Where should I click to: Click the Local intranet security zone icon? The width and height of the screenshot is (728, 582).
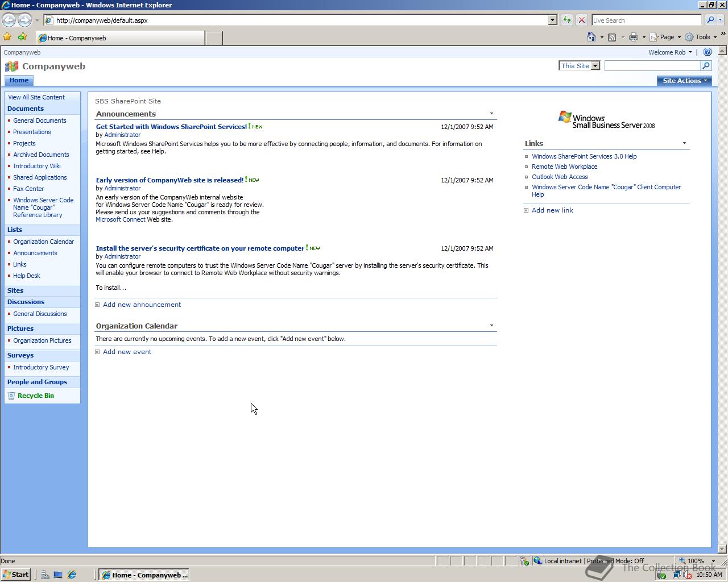click(x=538, y=561)
